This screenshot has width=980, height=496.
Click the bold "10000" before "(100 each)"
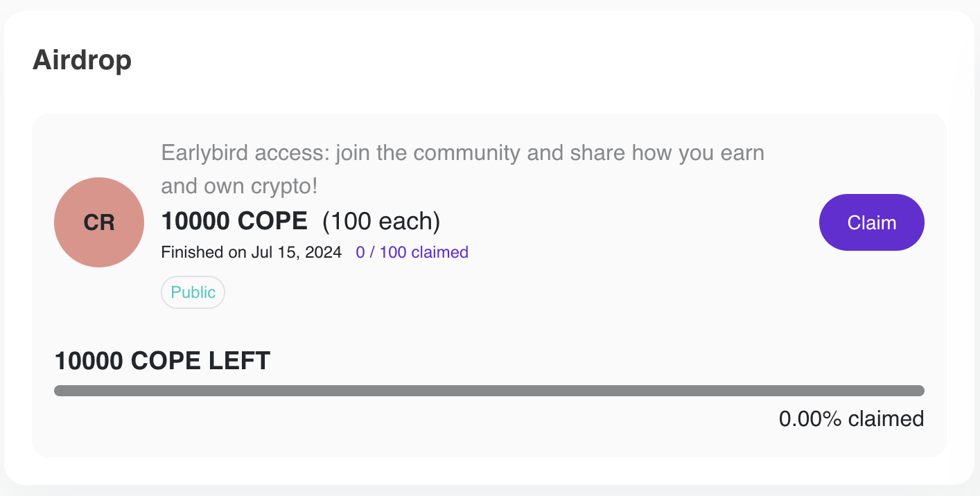point(195,221)
